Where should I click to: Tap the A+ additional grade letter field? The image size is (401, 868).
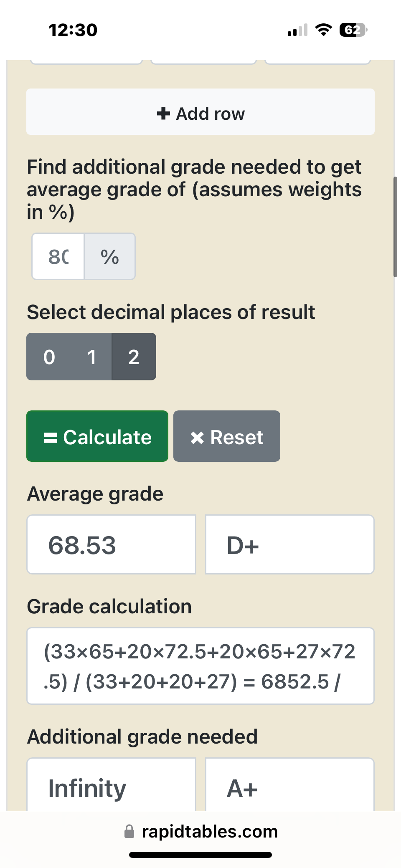(x=290, y=785)
